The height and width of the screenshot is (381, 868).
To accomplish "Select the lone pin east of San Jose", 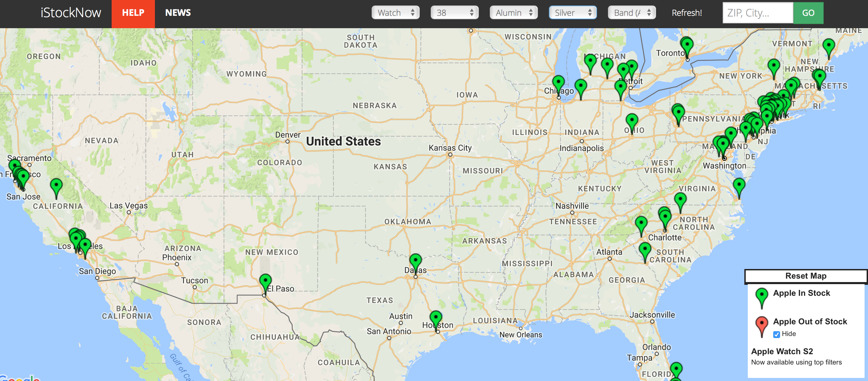I will coord(56,186).
